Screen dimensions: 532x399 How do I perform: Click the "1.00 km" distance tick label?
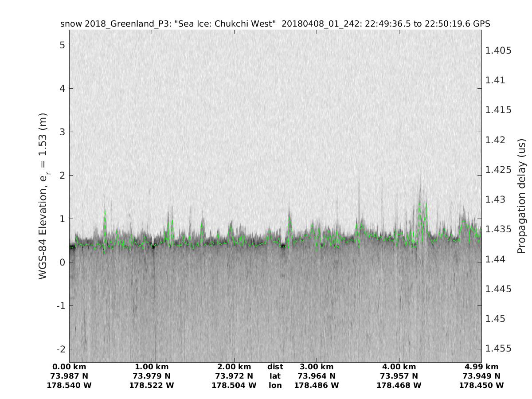click(152, 367)
